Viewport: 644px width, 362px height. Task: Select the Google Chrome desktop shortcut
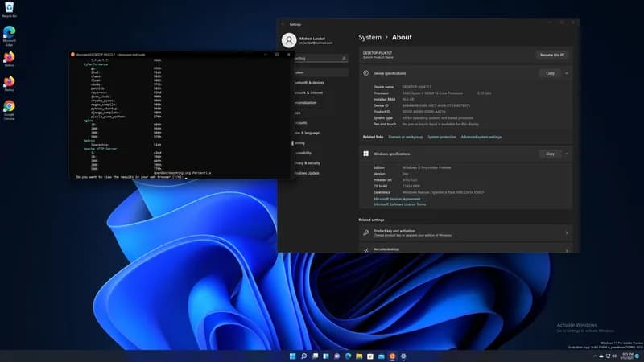[x=9, y=109]
